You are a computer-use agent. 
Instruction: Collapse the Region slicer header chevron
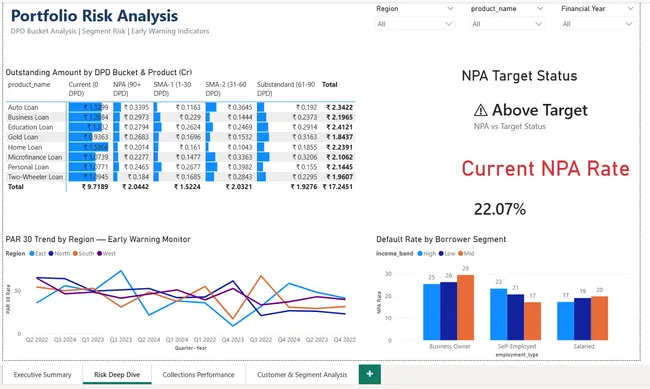[x=450, y=9]
